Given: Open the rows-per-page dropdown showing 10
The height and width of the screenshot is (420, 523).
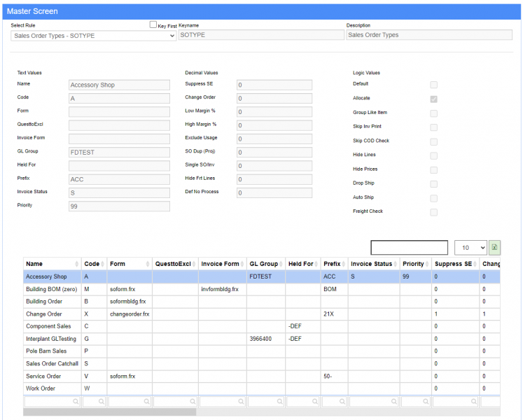Looking at the screenshot, I should point(470,248).
